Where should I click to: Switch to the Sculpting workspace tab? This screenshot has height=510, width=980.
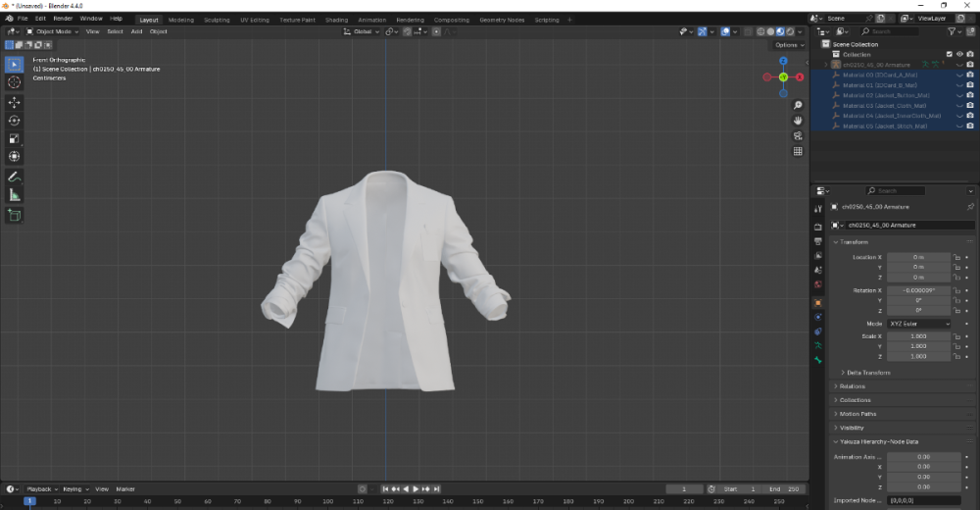pyautogui.click(x=217, y=20)
